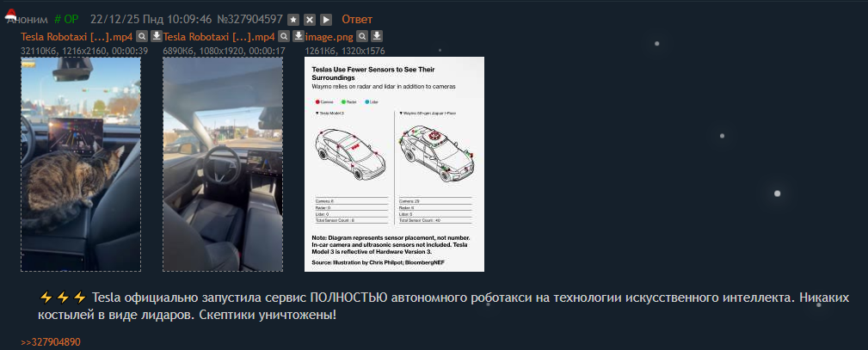Expand the Tesla sensors infographic thumbnail
The height and width of the screenshot is (350, 868).
coord(394,164)
